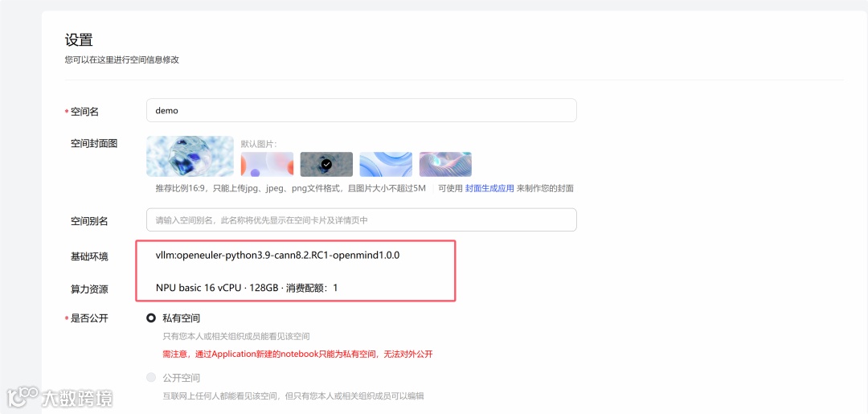Click the 空间封面图 field label
Screen dimensions: 868x414
click(94, 143)
